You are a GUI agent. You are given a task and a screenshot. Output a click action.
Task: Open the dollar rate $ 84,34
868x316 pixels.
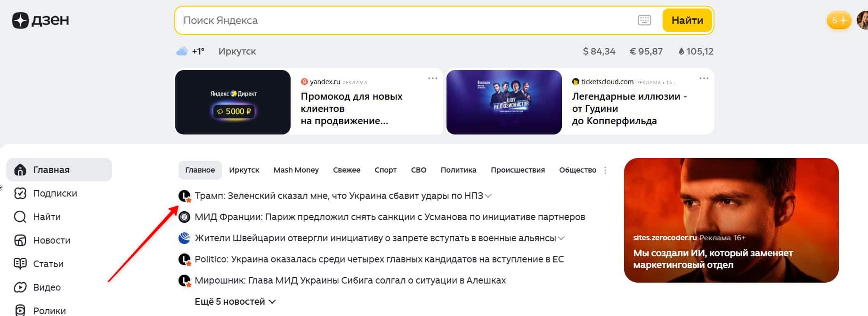pos(599,51)
